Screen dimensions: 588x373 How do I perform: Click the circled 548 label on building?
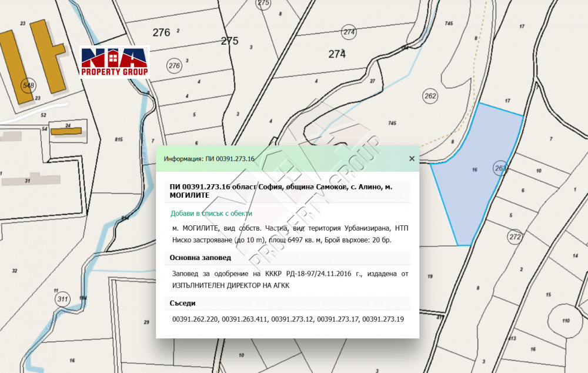click(28, 85)
